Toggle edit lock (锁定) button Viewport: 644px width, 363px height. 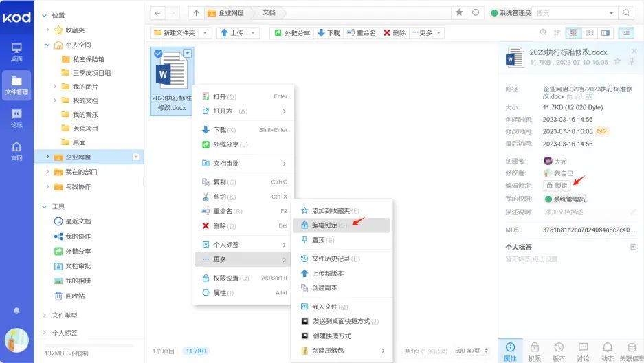(557, 186)
